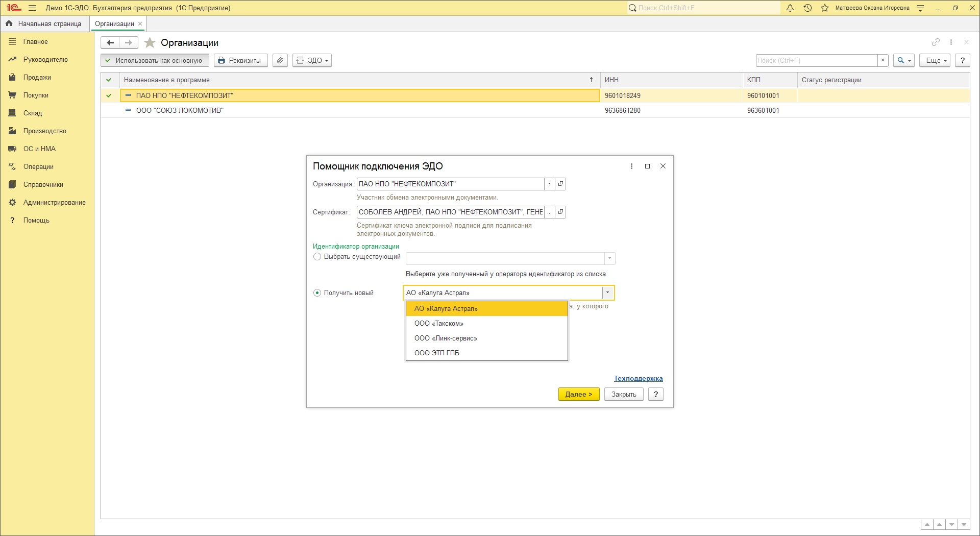
Task: Navigate back with the left arrow
Action: 110,43
